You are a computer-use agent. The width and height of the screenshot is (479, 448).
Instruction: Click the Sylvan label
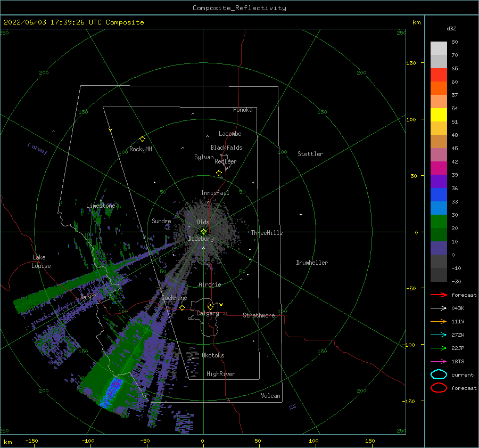pos(204,157)
